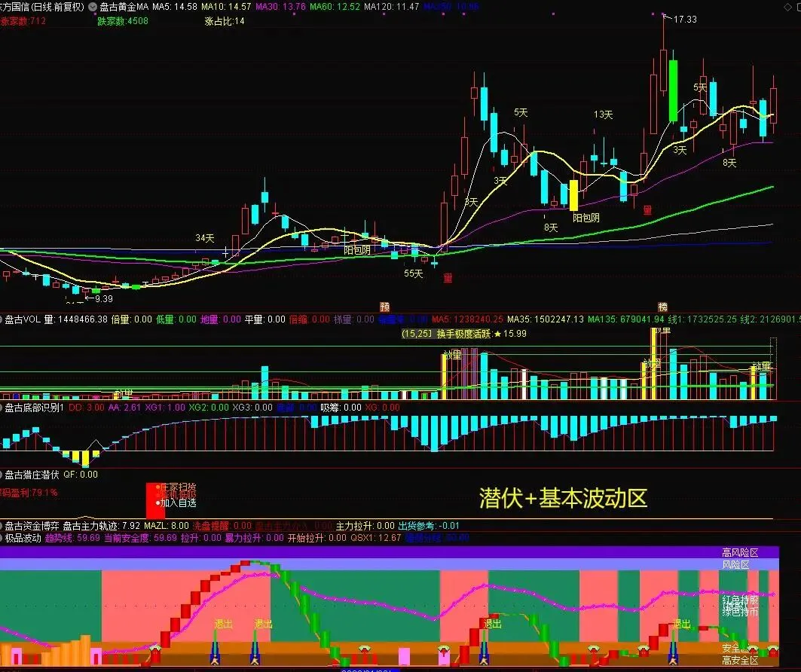The height and width of the screenshot is (672, 801).
Task: Click the 低量: 0.00 value
Action: [x=176, y=319]
